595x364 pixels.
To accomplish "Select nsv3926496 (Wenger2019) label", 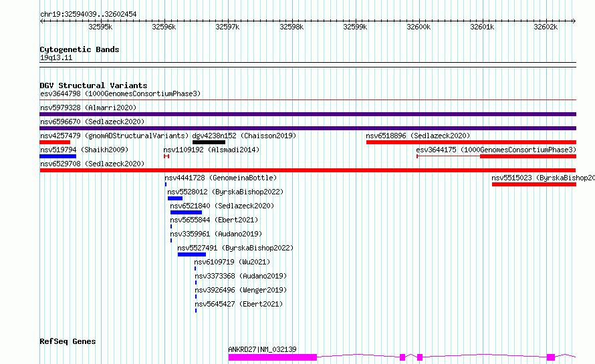I will tap(241, 290).
